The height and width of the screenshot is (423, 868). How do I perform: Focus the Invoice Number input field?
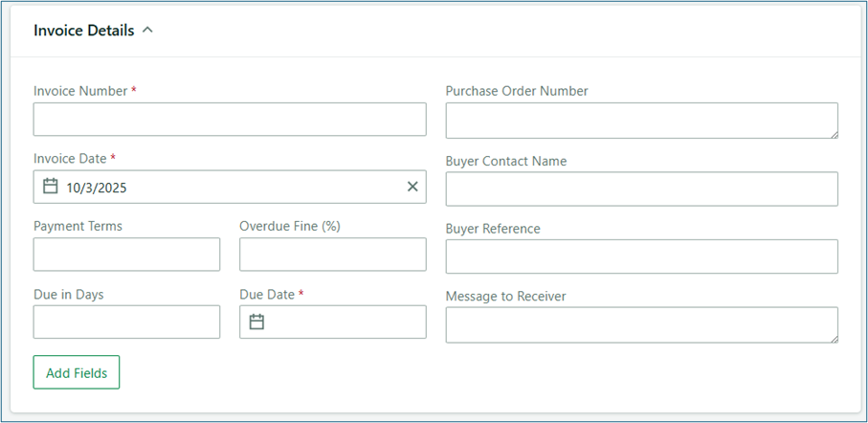click(230, 120)
